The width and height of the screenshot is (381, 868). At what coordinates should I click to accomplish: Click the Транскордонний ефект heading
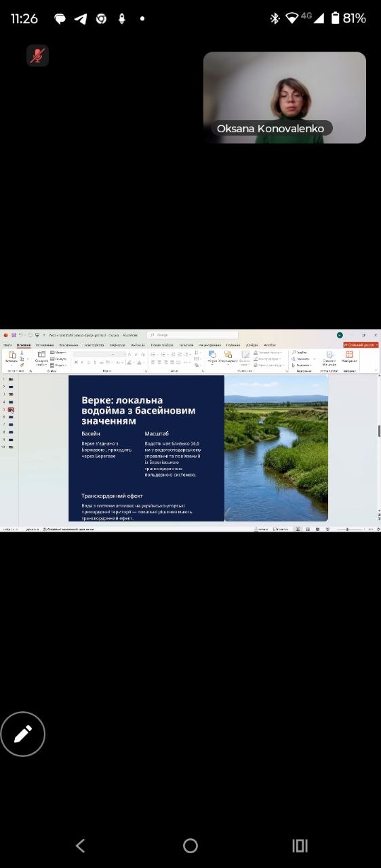pyautogui.click(x=112, y=496)
